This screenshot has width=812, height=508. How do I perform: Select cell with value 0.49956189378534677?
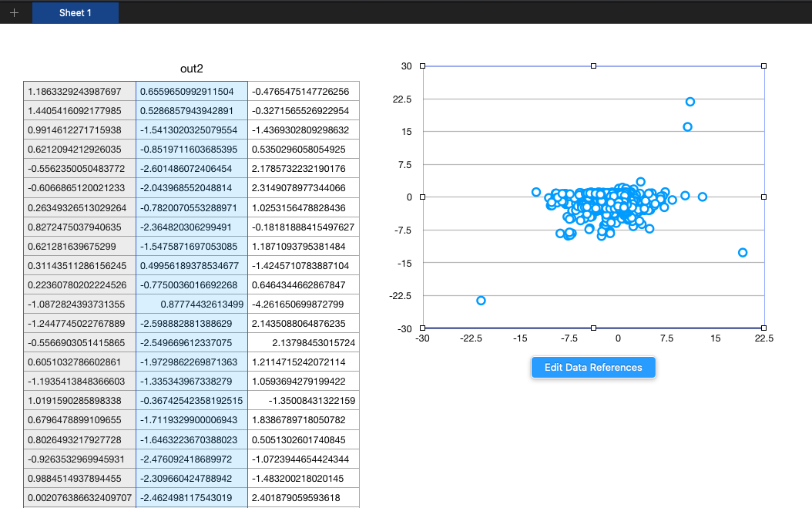point(192,265)
